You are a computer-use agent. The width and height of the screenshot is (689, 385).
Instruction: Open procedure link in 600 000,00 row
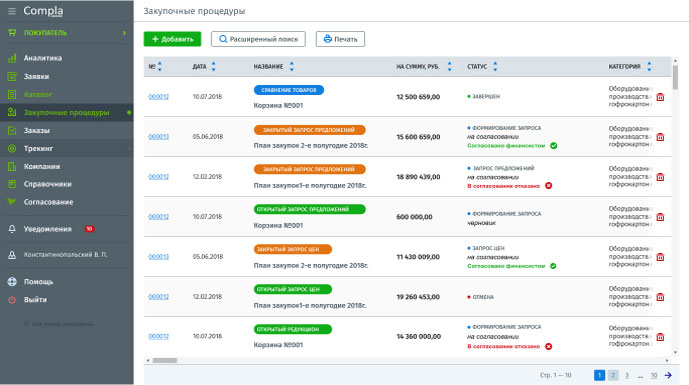pyautogui.click(x=159, y=217)
